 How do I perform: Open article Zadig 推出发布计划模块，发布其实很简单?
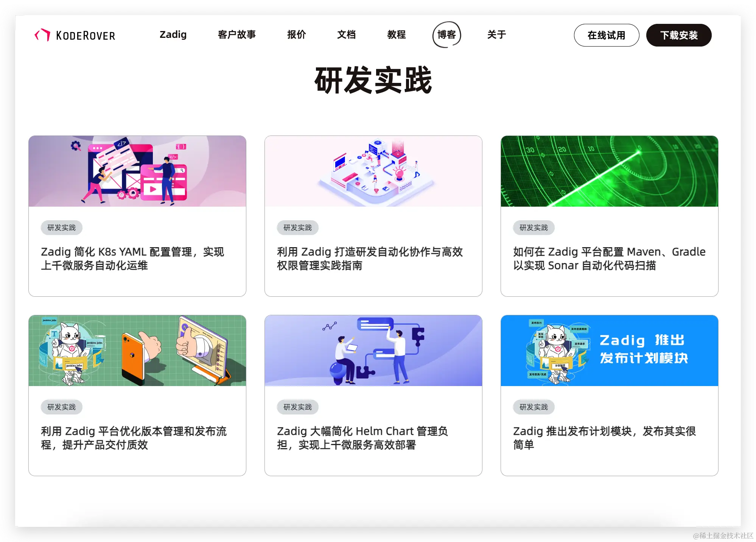(604, 438)
